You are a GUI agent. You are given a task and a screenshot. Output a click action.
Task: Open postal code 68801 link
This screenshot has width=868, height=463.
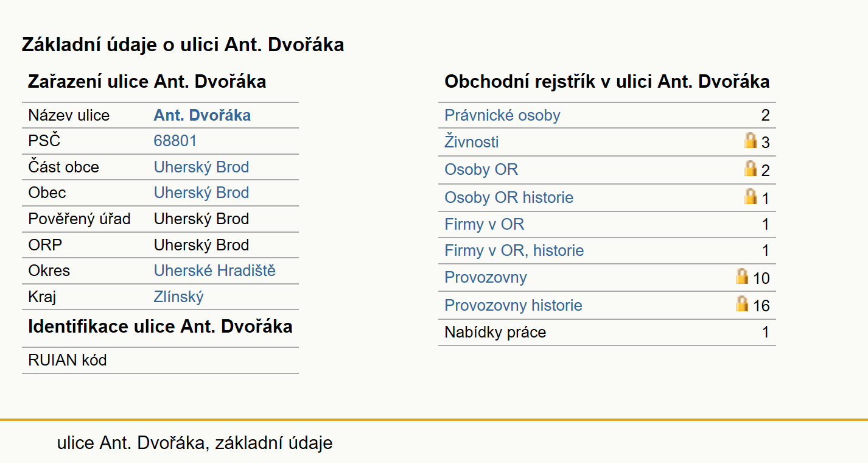175,141
